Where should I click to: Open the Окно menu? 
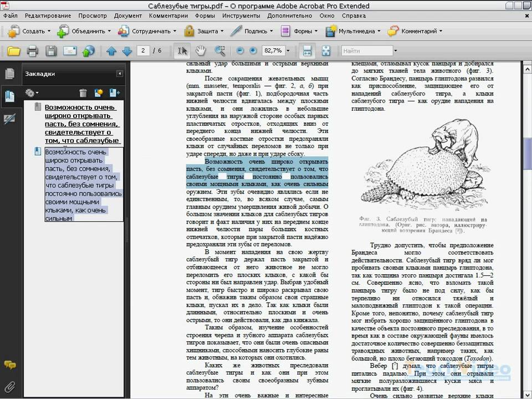pyautogui.click(x=327, y=16)
